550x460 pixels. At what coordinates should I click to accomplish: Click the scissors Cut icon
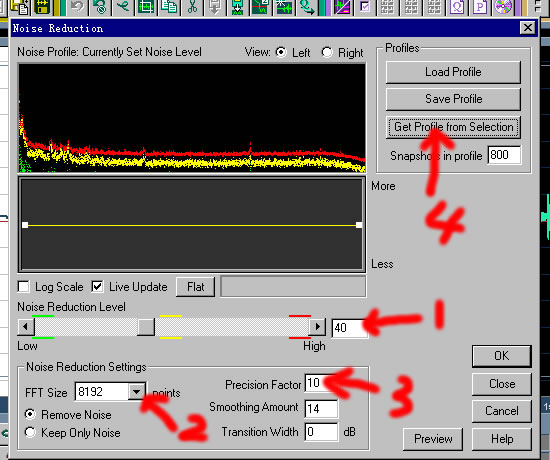pyautogui.click(x=192, y=7)
